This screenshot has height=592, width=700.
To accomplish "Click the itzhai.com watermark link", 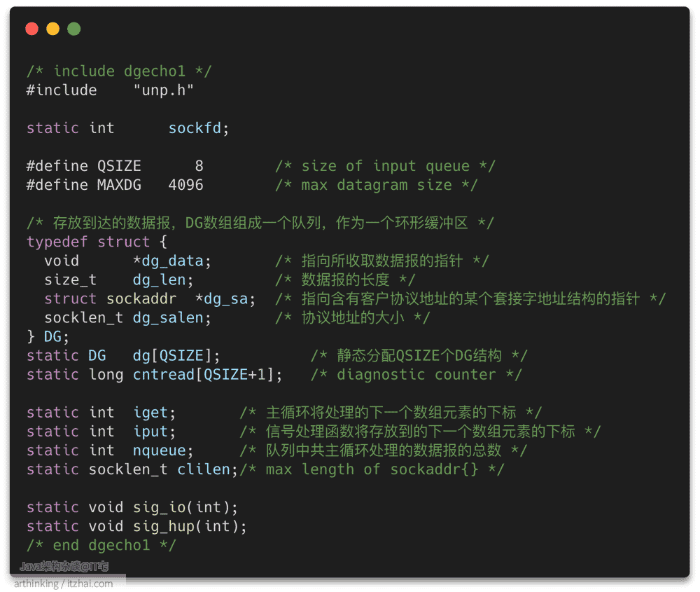I will pyautogui.click(x=90, y=584).
